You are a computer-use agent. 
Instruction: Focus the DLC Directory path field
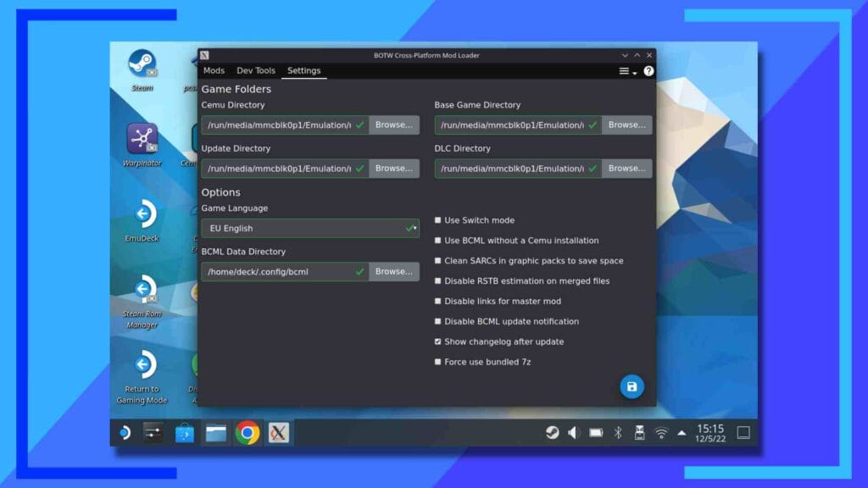[518, 169]
